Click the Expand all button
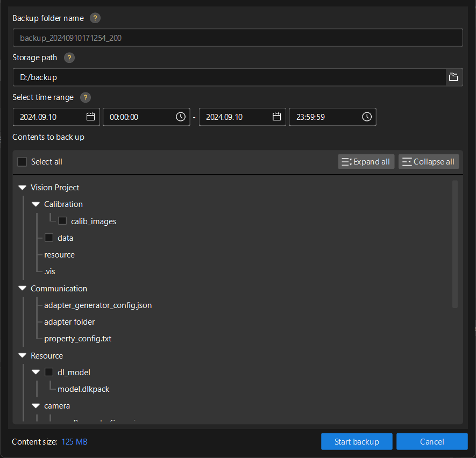Screen dimensions: 476x458 pos(366,161)
